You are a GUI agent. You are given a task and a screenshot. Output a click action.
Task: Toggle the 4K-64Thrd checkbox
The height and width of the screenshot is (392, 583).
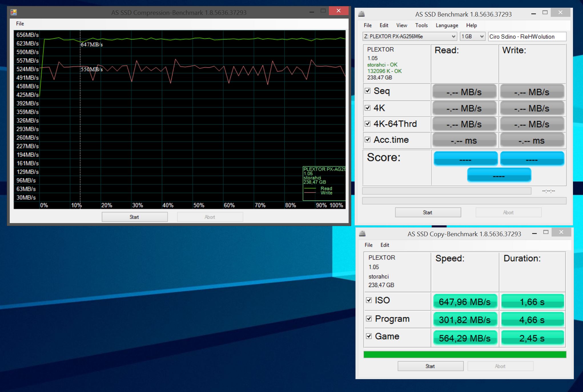tap(368, 124)
